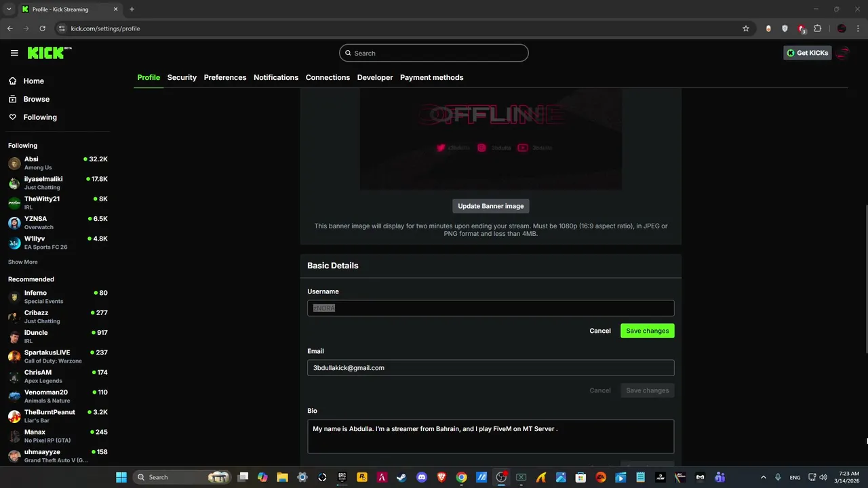Cancel the Username edit
868x488 pixels.
click(600, 331)
